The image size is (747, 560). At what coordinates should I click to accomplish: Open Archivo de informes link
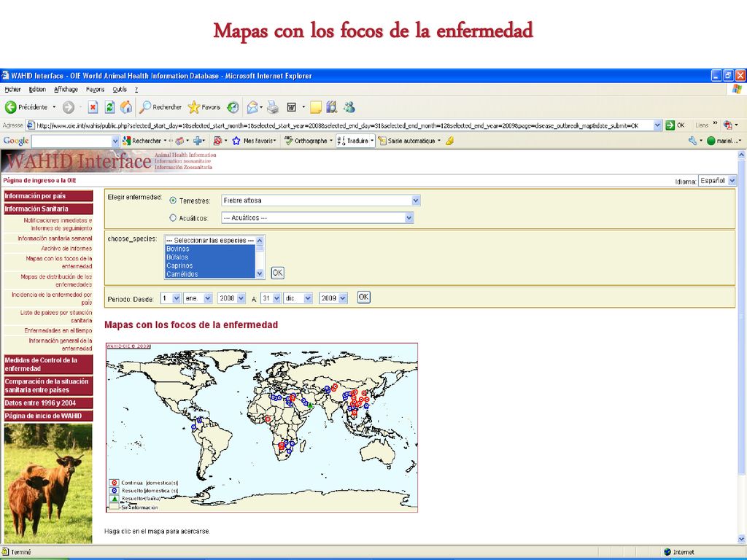[66, 249]
